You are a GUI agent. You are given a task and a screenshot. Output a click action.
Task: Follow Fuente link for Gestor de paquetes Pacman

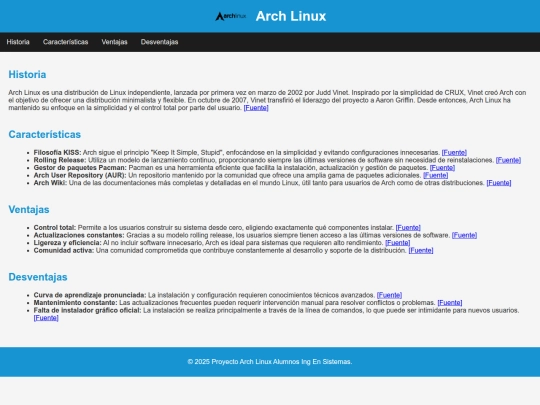442,168
